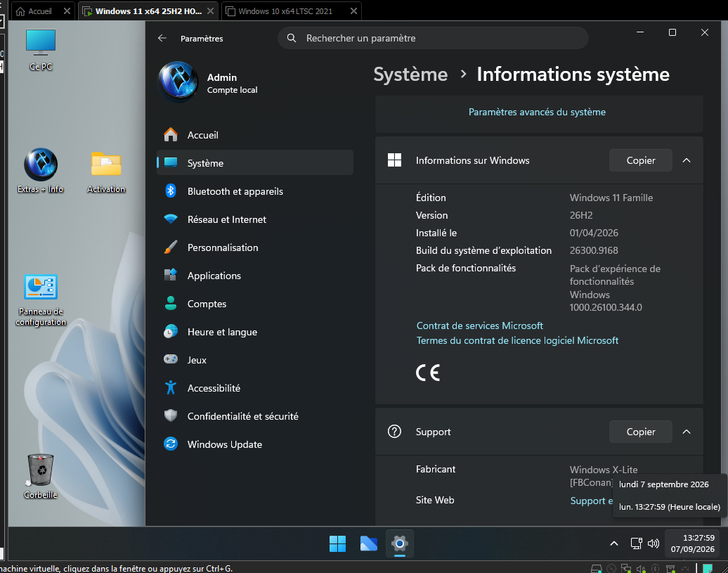Image resolution: width=728 pixels, height=573 pixels.
Task: Click the Windows logo in Informations sur Windows
Action: click(x=395, y=160)
